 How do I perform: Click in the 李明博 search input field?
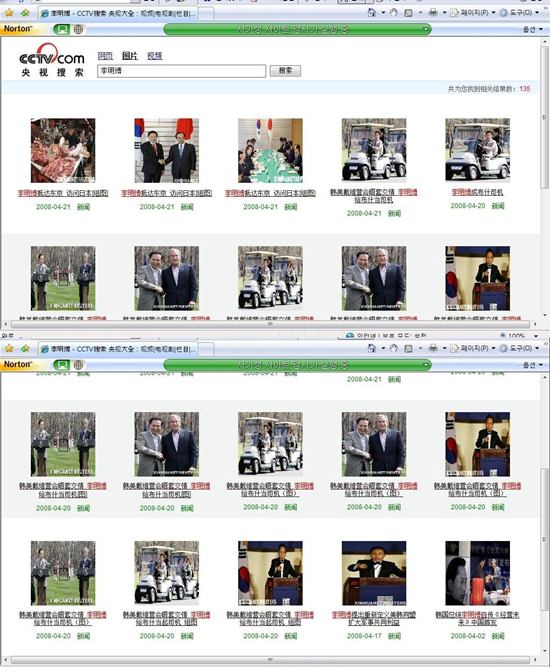pyautogui.click(x=182, y=71)
